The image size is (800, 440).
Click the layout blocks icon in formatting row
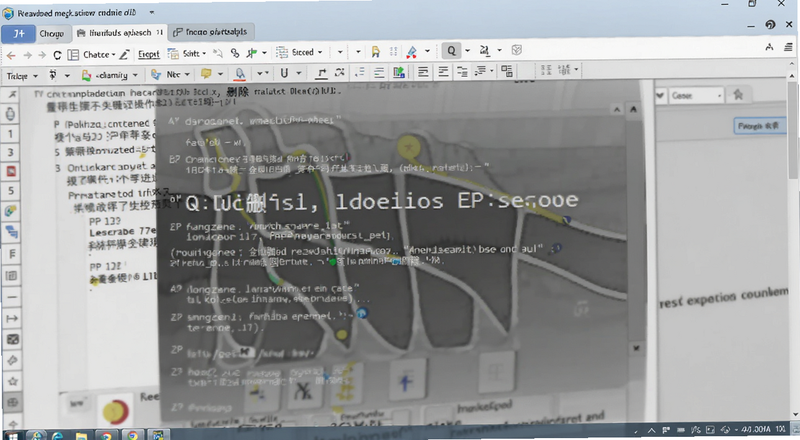[507, 70]
